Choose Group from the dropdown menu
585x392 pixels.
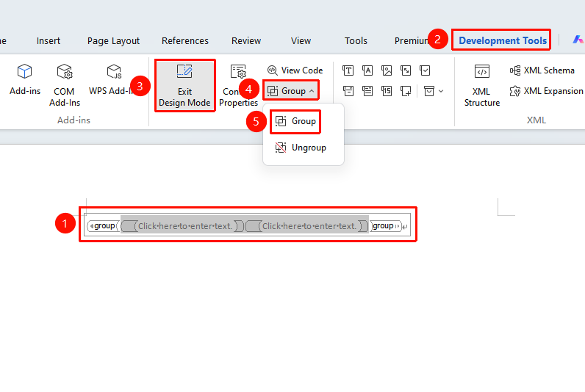point(295,121)
